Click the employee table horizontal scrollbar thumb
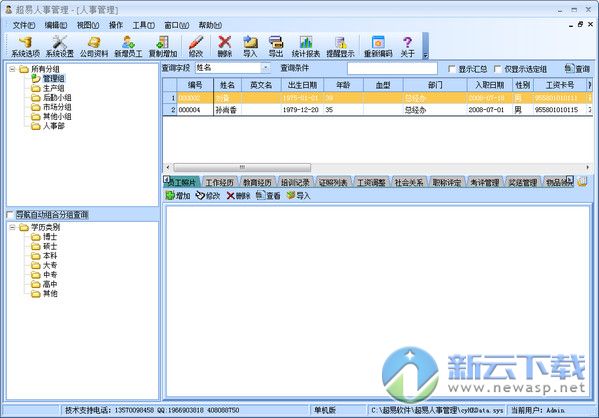599x418 pixels. coord(242,167)
